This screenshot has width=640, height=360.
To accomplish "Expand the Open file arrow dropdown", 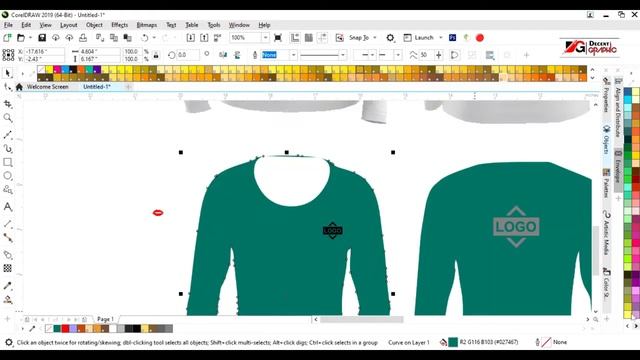I will point(30,38).
